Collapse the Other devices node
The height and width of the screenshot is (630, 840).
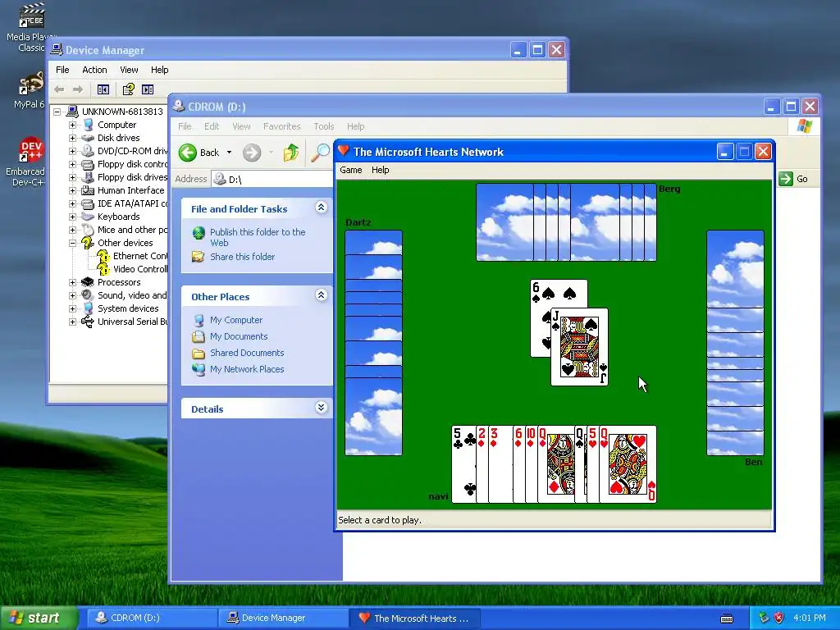72,243
